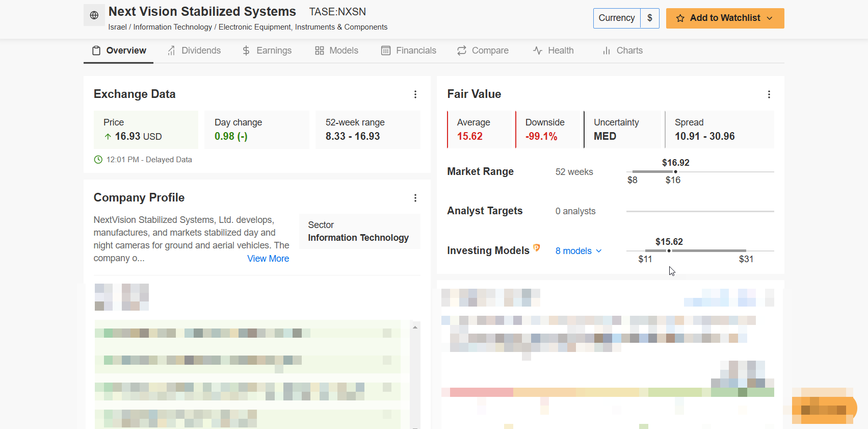Open the Financials tab

(409, 51)
